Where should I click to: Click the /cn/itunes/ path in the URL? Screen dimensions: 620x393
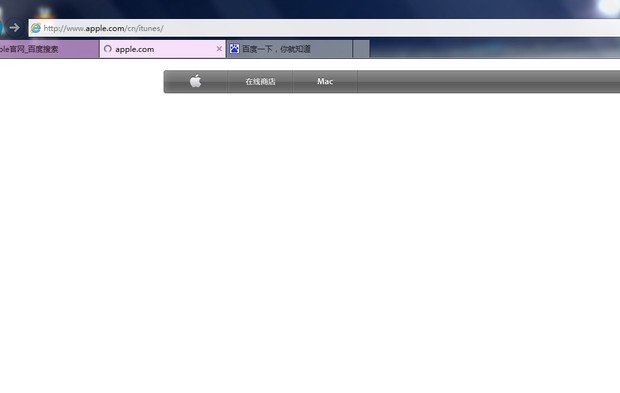pos(144,28)
